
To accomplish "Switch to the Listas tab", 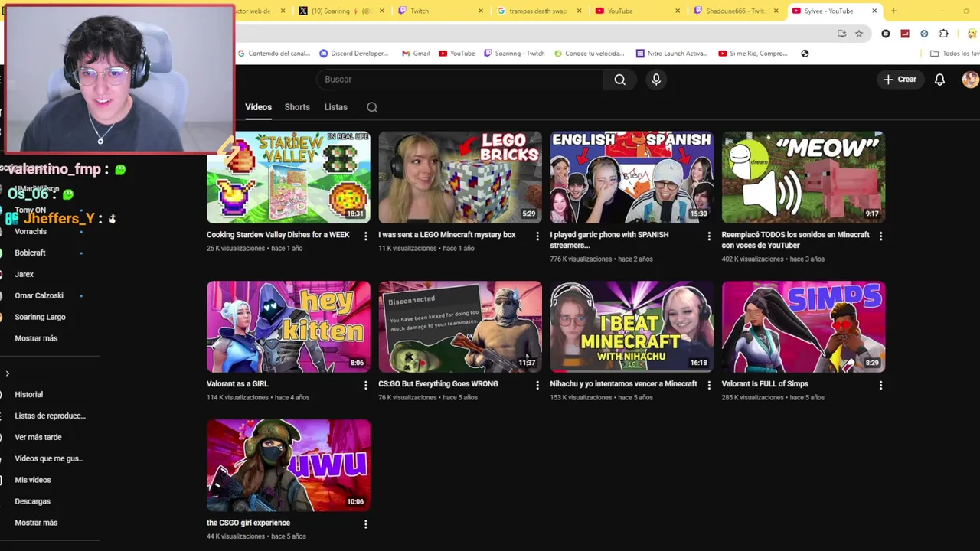I will pos(335,107).
